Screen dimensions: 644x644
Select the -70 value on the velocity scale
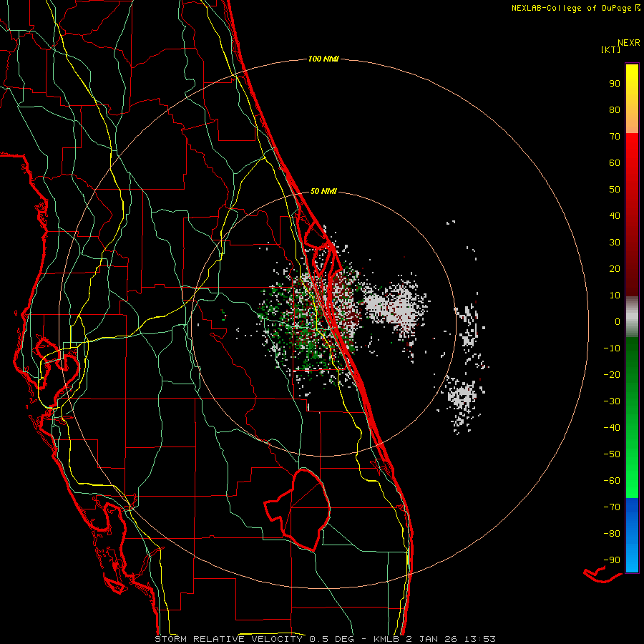pyautogui.click(x=612, y=507)
